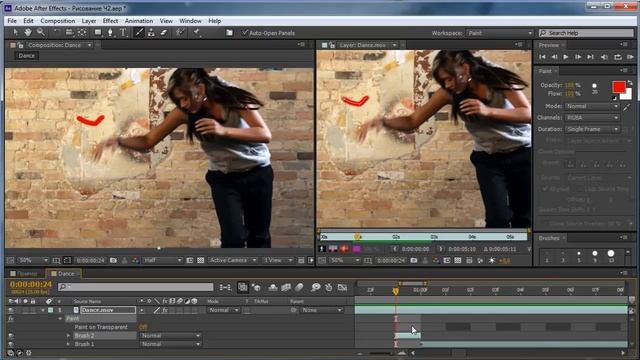Step to previous frame in Preview panel
Screen dimensions: 640x360
point(554,57)
